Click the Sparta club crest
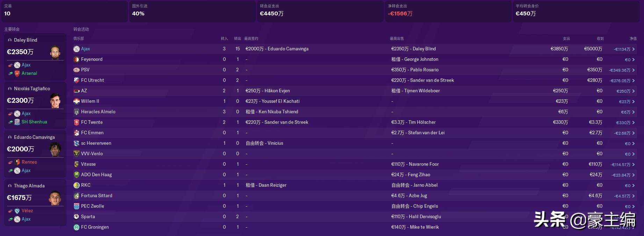The width and height of the screenshot is (644, 236). click(x=77, y=217)
